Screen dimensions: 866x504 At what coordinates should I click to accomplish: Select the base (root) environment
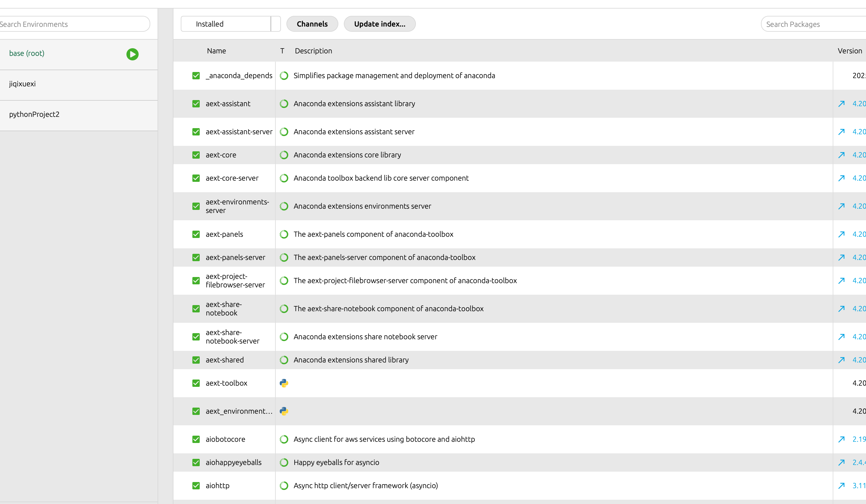[x=79, y=54]
